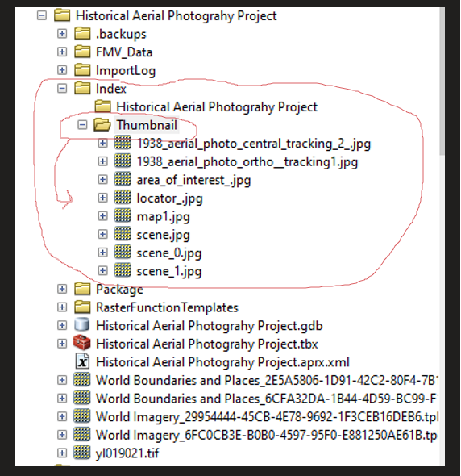This screenshot has width=461, height=476.
Task: Collapse the Thumbnail folder
Action: (x=82, y=125)
